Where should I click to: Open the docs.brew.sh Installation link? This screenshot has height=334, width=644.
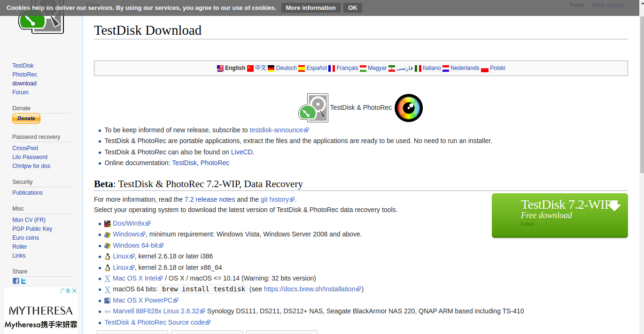coord(312,289)
